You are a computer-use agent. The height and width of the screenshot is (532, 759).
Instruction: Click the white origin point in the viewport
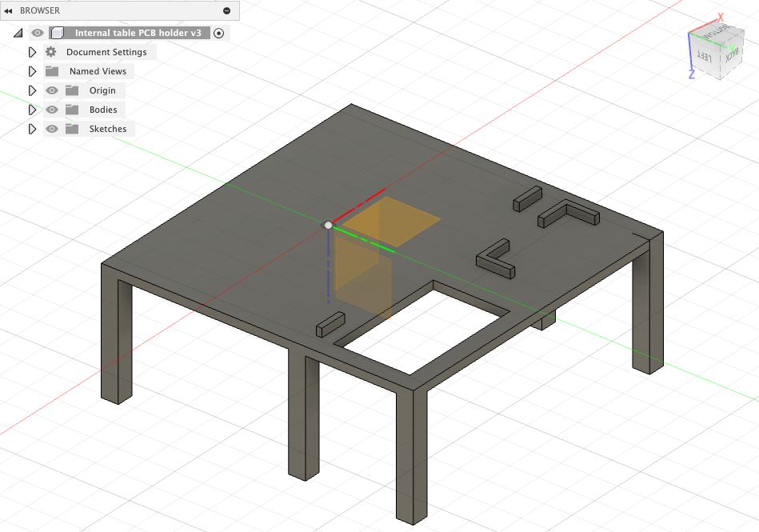point(328,225)
